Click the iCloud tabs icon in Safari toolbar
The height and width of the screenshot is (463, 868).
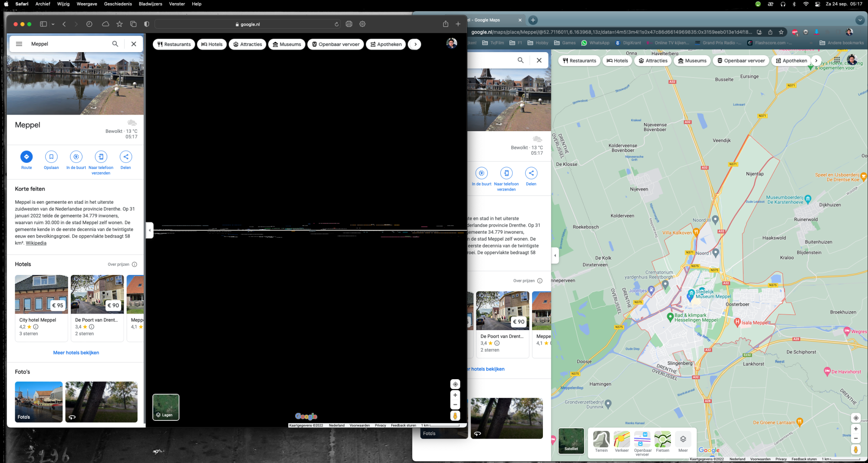(105, 24)
